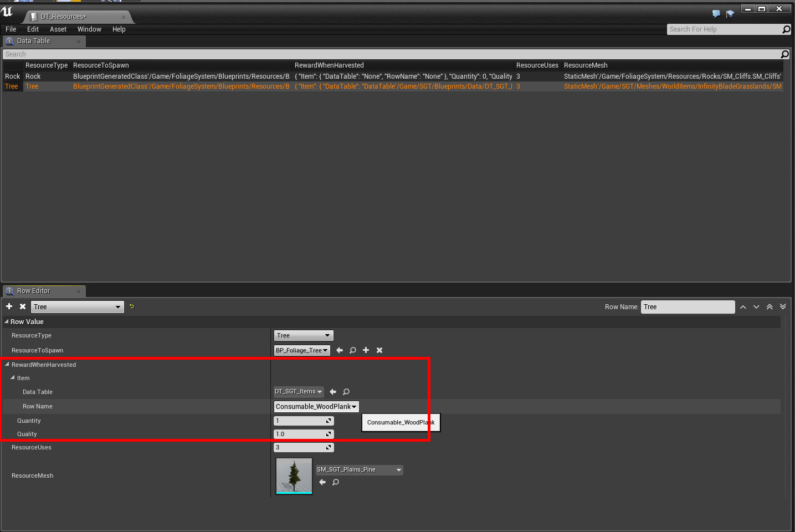Screen dimensions: 795x532
Task: Open the Row Name Consumable_WoodPlank dropdown
Action: coord(316,407)
